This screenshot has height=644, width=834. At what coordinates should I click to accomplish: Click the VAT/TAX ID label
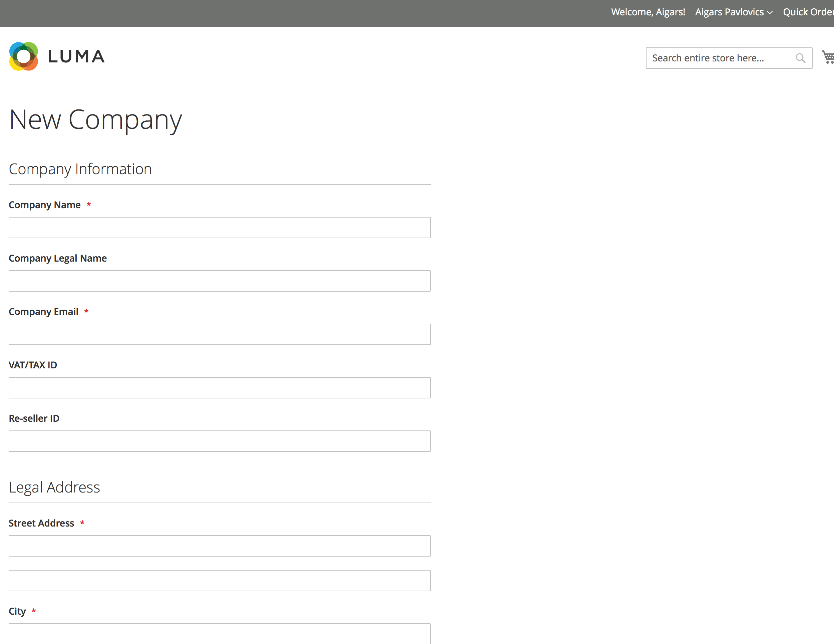[x=33, y=365]
